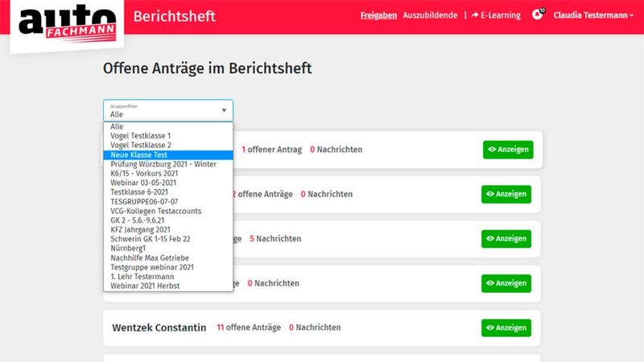Open the E-Learning link

[x=496, y=15]
